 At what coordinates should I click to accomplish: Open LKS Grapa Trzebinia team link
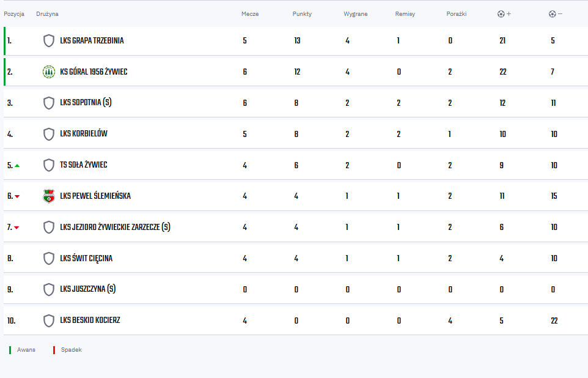(x=92, y=40)
